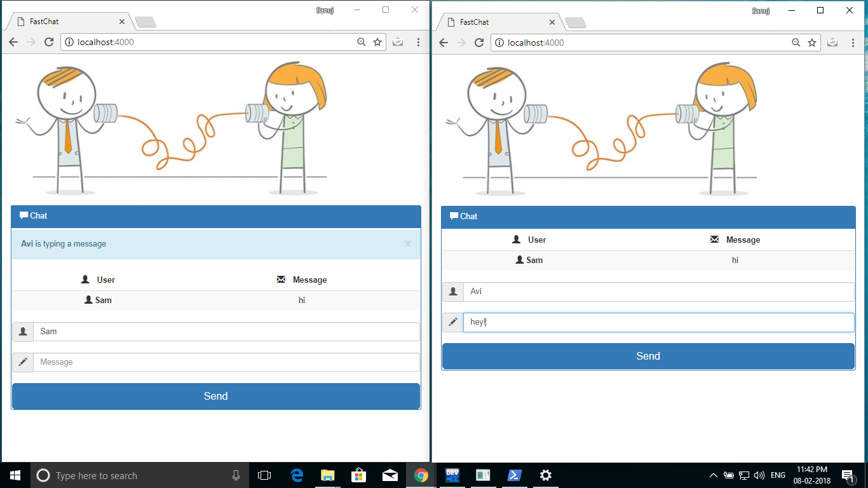868x488 pixels.
Task: Reload page in left browser window
Action: click(48, 42)
